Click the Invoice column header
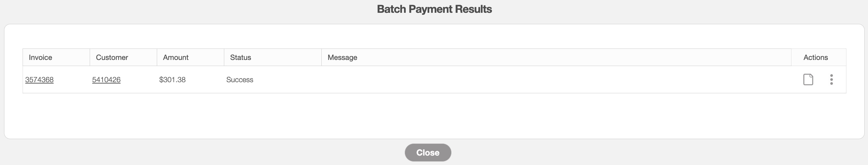The image size is (868, 165). 40,58
